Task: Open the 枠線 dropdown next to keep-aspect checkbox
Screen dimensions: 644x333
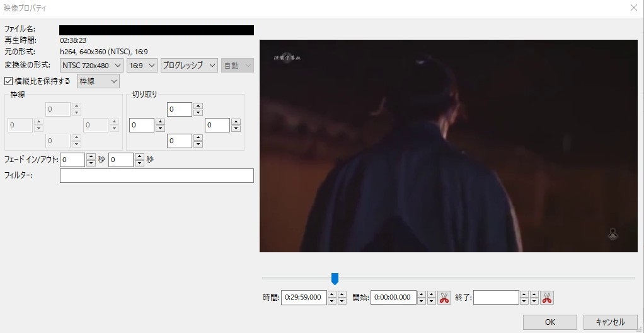Action: (x=98, y=81)
